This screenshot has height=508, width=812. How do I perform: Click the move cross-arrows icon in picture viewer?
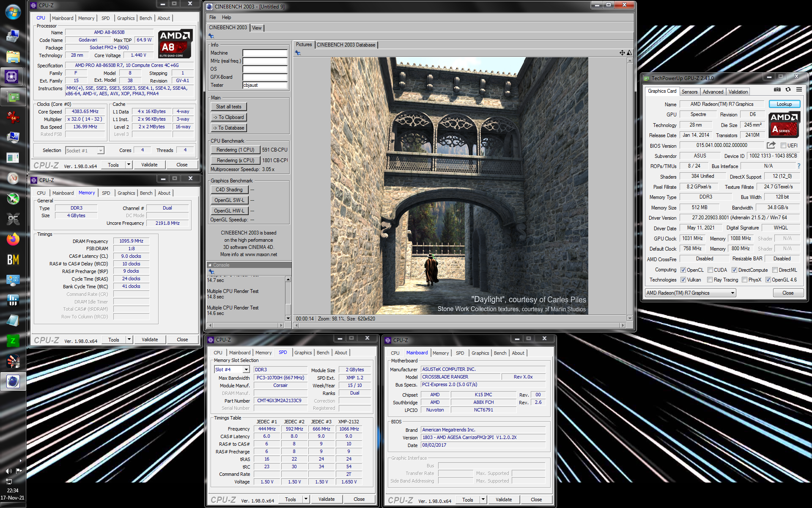click(622, 53)
